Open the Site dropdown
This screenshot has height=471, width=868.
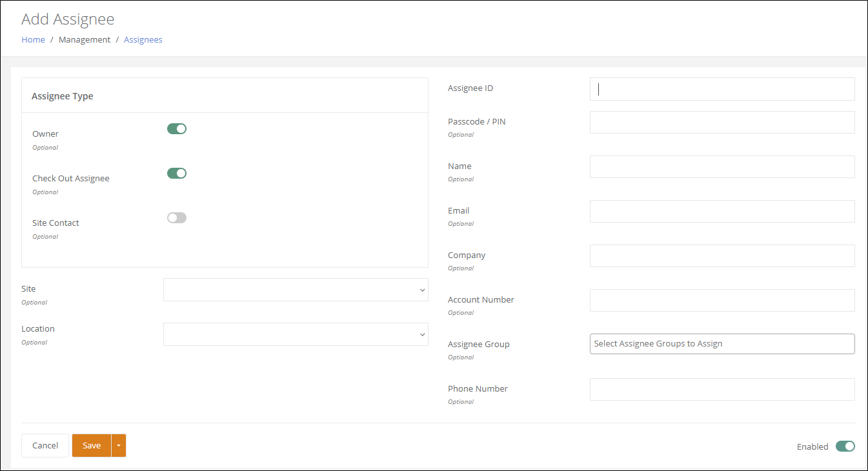pyautogui.click(x=296, y=290)
